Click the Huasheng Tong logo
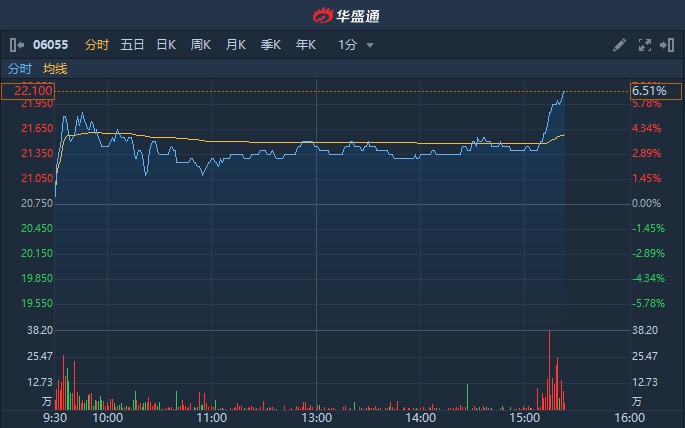Image resolution: width=685 pixels, height=428 pixels. [342, 15]
